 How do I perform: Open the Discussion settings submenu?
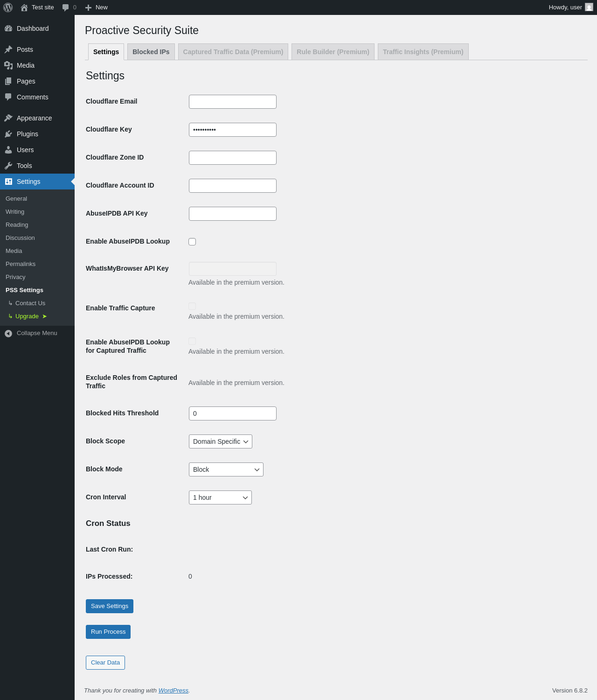pyautogui.click(x=37, y=238)
